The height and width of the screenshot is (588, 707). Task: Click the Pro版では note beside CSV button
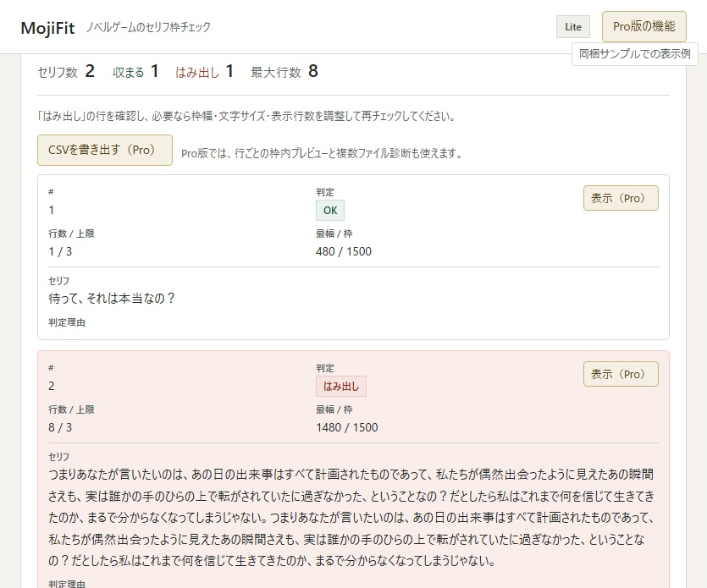pos(322,154)
